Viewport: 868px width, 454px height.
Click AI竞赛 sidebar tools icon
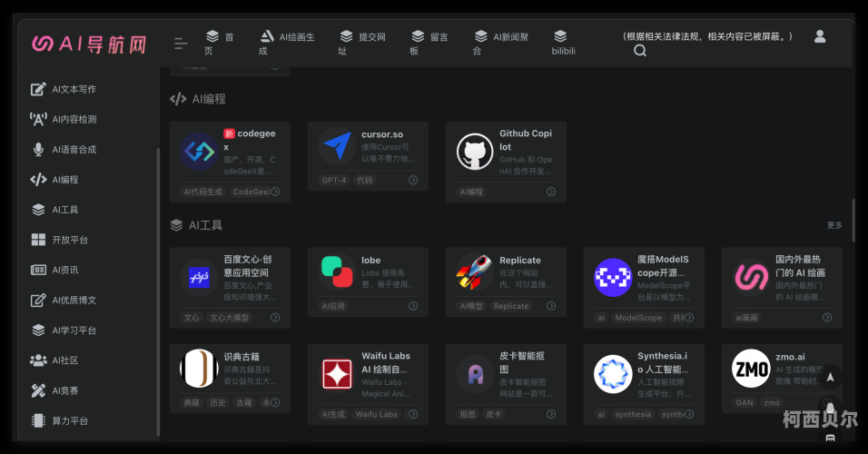point(37,390)
